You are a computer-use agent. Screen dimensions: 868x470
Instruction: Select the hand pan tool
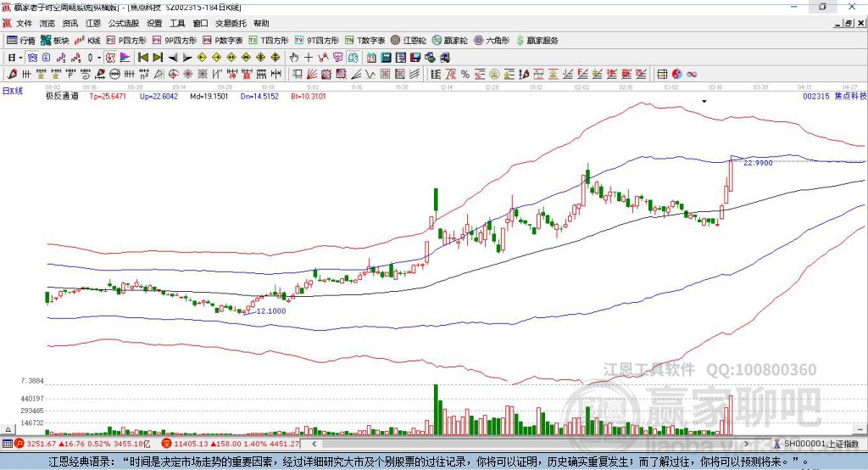click(294, 58)
